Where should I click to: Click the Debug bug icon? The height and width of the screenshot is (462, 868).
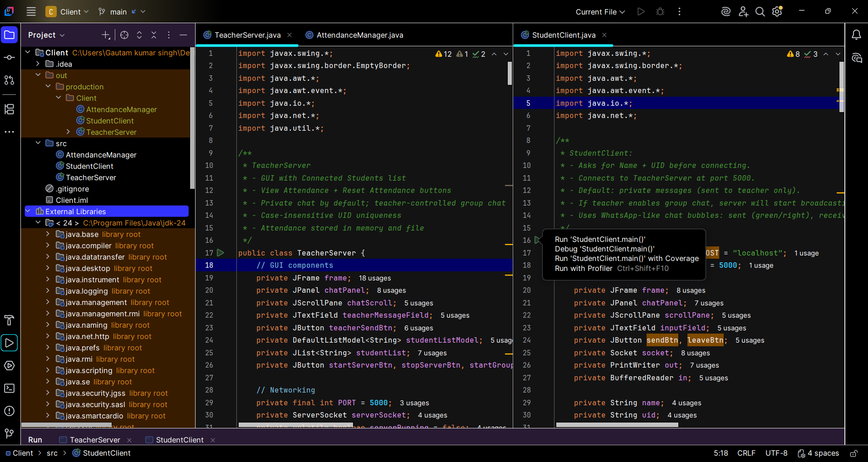pos(660,12)
